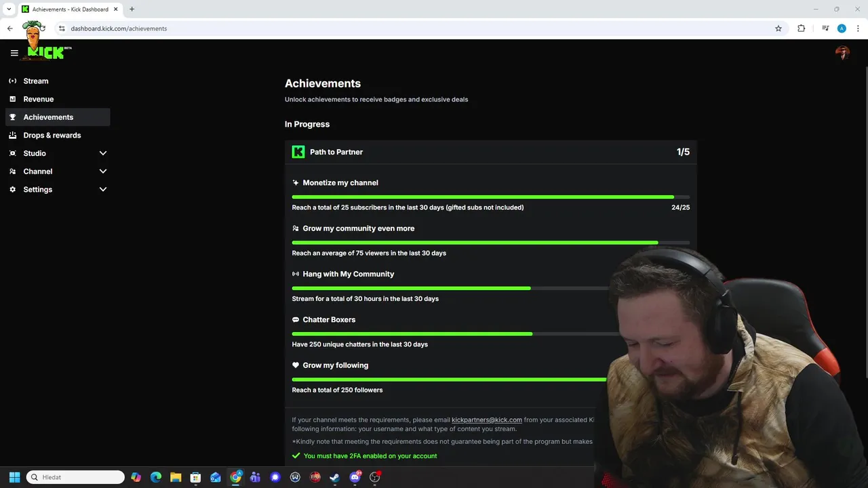Click 'Reach a total of 250 followers' text
This screenshot has height=488, width=868.
pos(338,390)
